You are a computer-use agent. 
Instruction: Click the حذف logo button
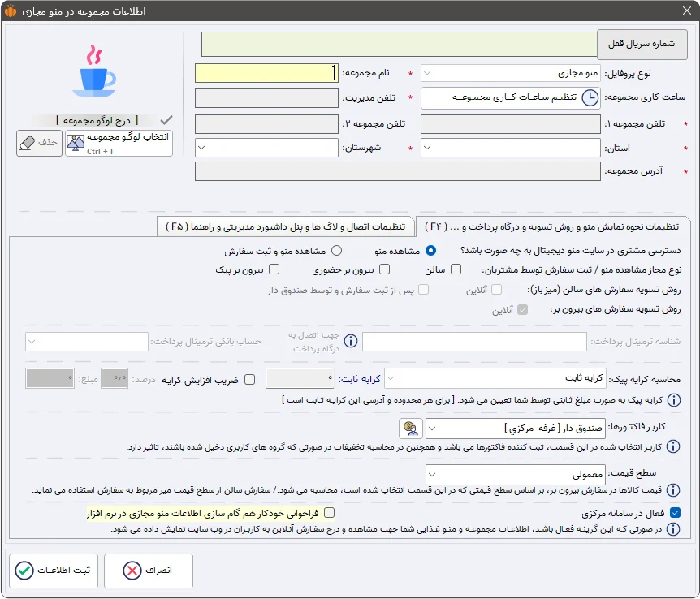pyautogui.click(x=39, y=143)
